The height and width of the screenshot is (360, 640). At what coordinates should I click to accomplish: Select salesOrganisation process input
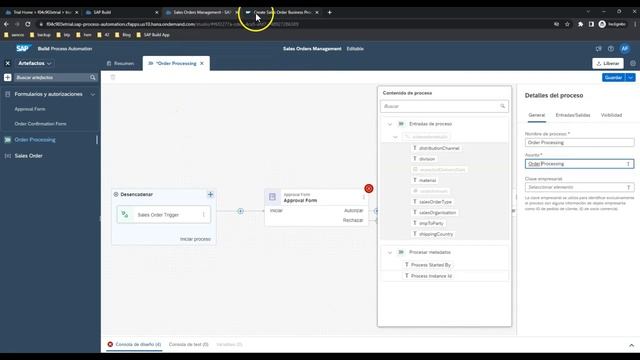pyautogui.click(x=434, y=213)
